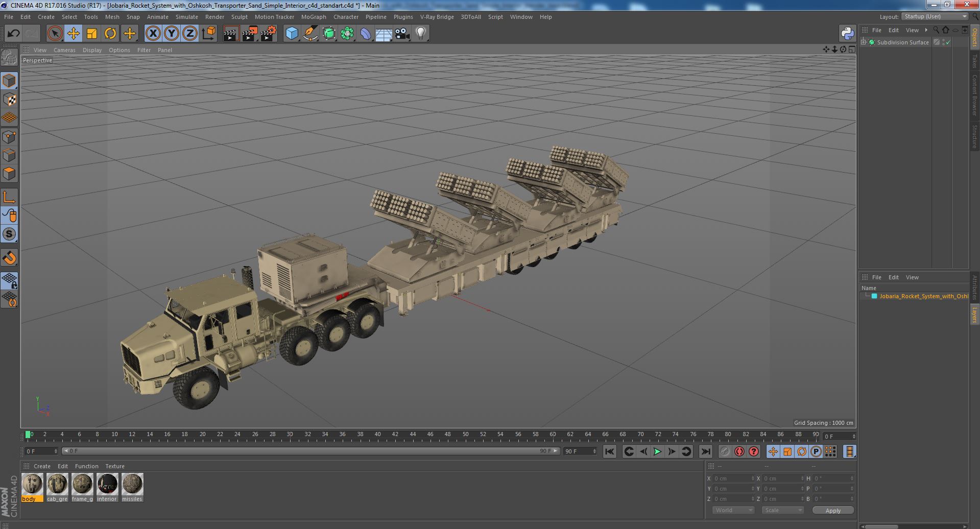The image size is (980, 529).
Task: Open the Array modeling objects icon
Action: [x=347, y=34]
